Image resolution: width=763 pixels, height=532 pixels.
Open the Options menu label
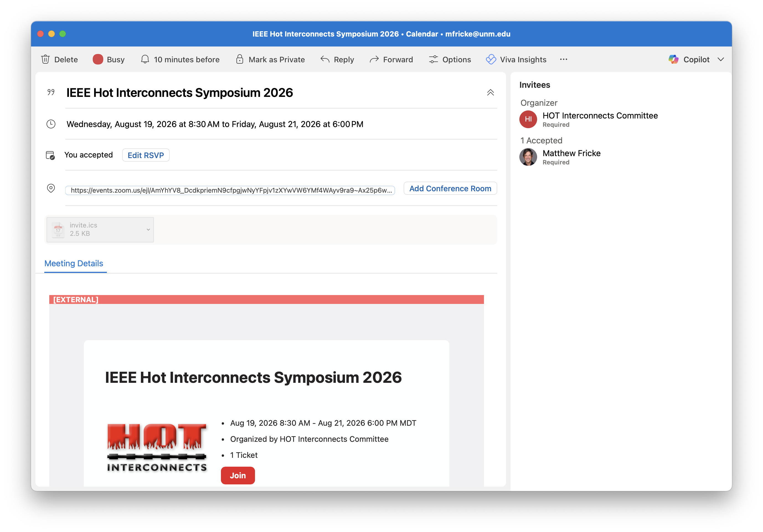457,60
